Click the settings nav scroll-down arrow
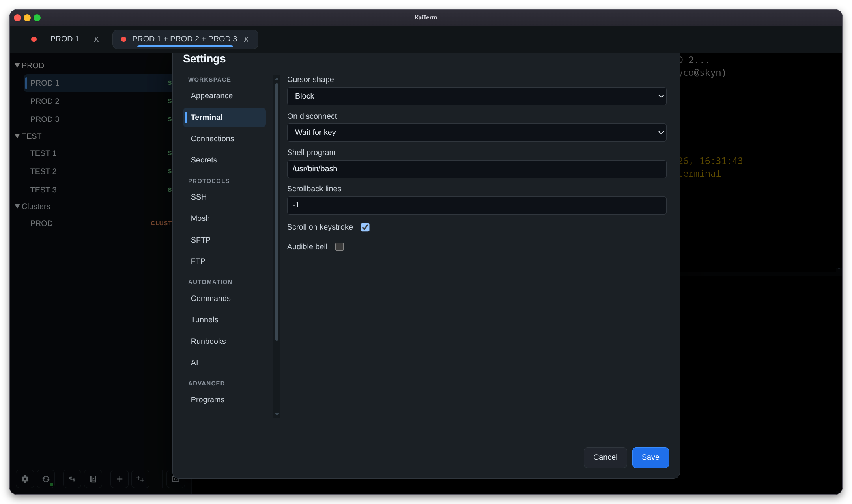The width and height of the screenshot is (852, 504). [x=277, y=414]
